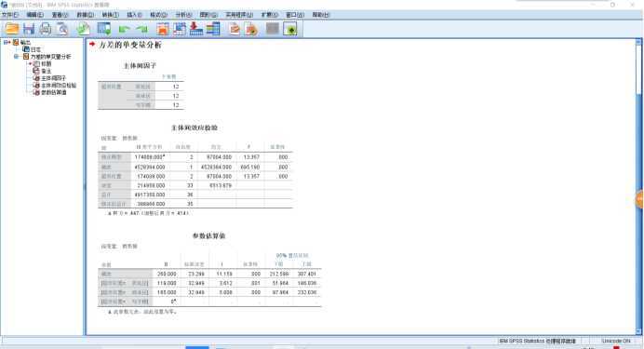Select 方差的单变量分析 in the outline
This screenshot has width=644, height=349.
[x=50, y=56]
